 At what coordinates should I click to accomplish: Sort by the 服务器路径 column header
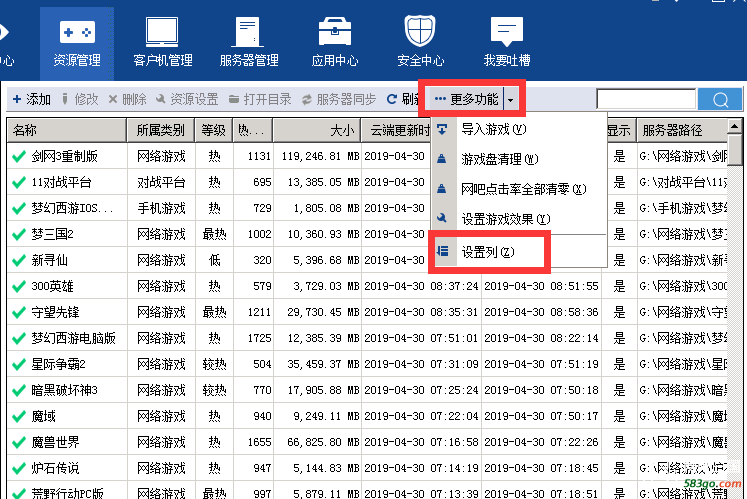pos(682,130)
